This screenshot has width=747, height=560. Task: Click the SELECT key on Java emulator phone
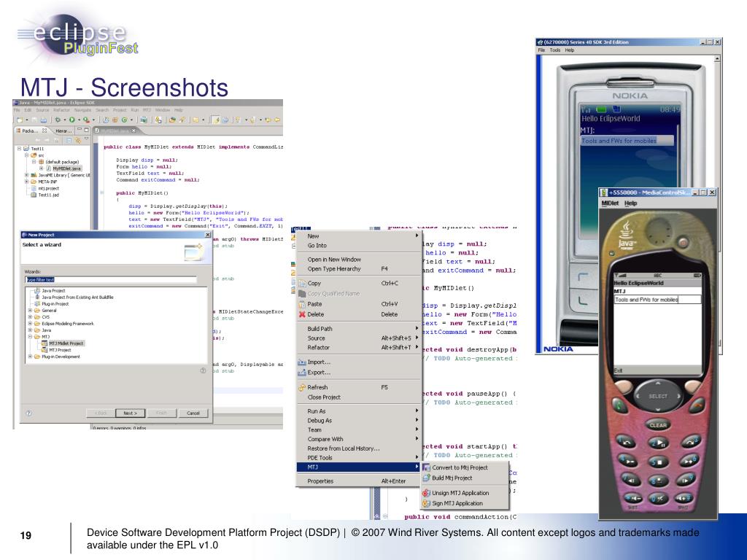659,396
